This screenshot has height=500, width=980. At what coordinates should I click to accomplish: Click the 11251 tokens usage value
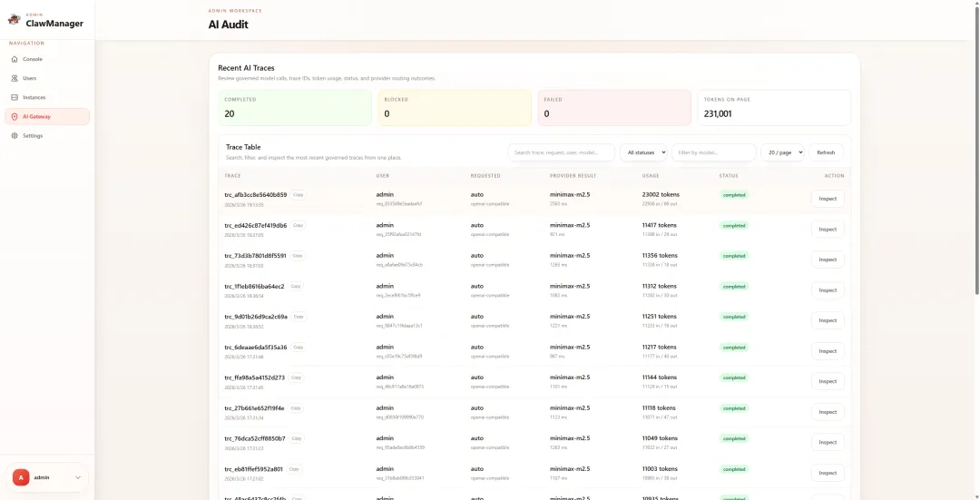[x=660, y=317]
